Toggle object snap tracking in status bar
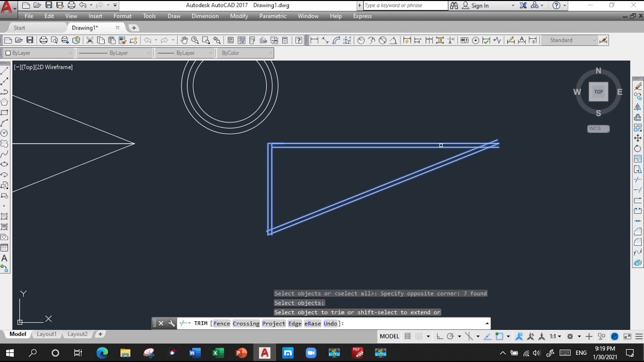Image resolution: width=644 pixels, height=362 pixels. point(488,336)
